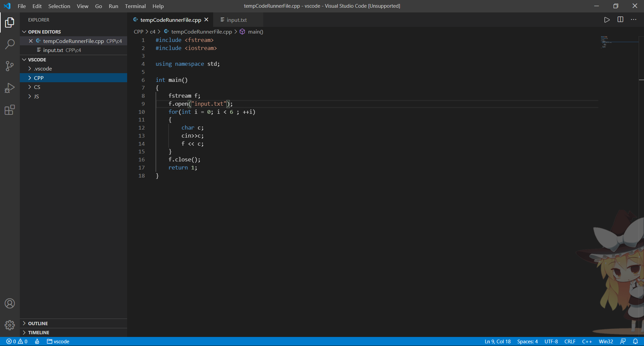Show notifications via the bell icon
The image size is (644, 346).
[635, 341]
